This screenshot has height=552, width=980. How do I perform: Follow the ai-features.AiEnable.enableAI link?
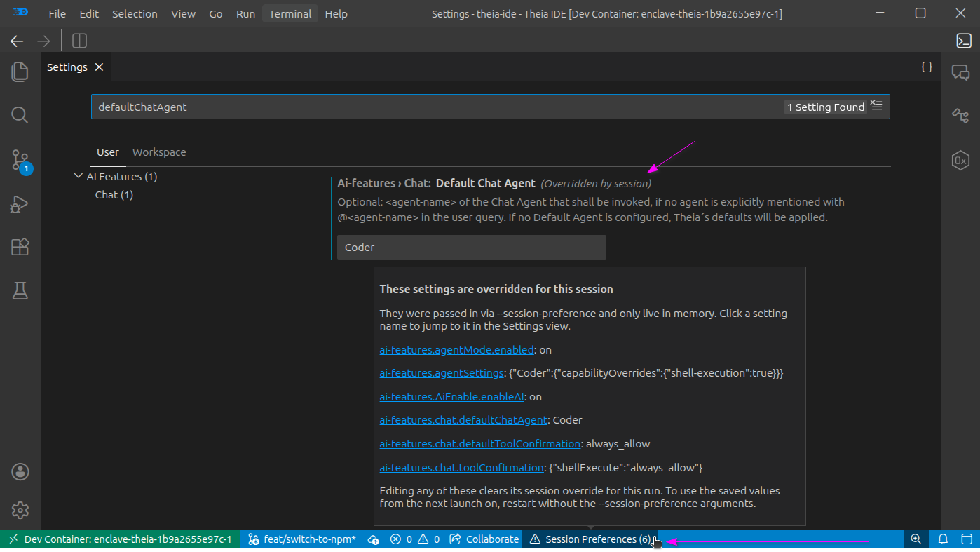pyautogui.click(x=452, y=397)
